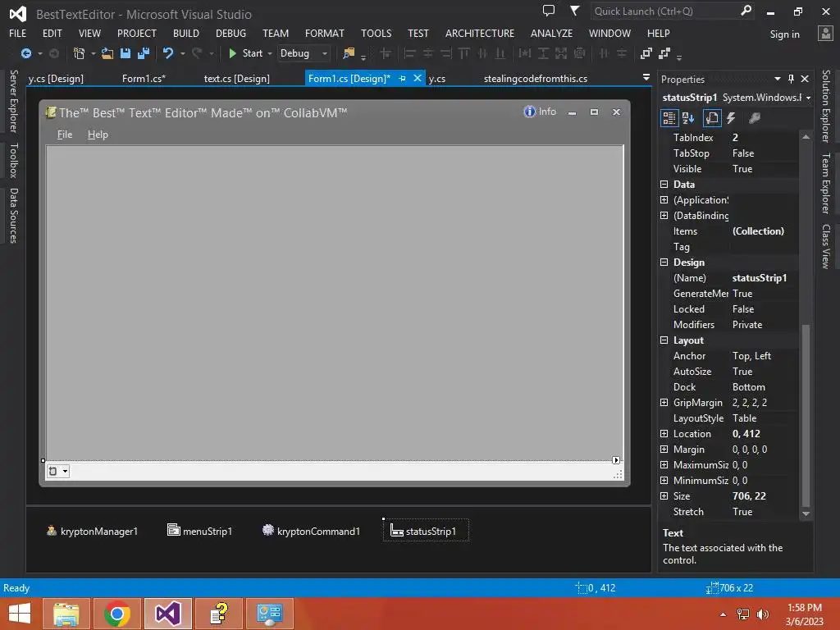Screen dimensions: 840x630
Task: Open the feedback speech-bubble icon in title bar
Action: [x=549, y=11]
